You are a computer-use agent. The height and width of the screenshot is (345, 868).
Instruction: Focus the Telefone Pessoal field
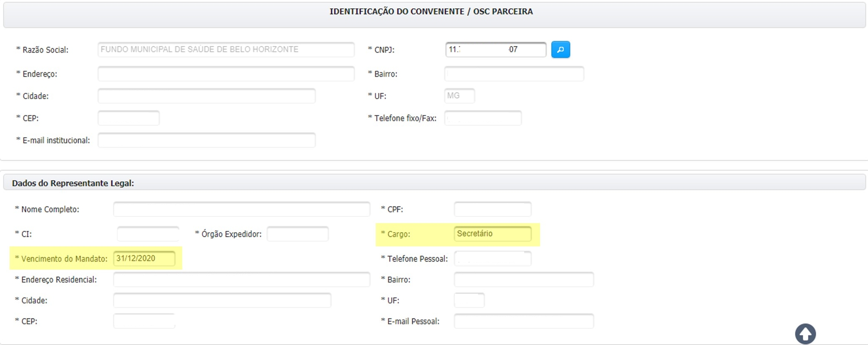[x=492, y=259]
